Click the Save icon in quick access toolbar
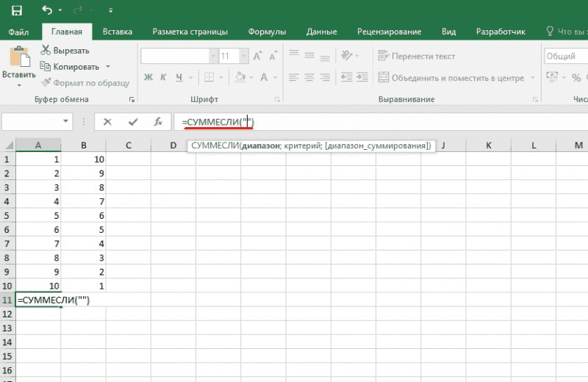This screenshot has height=382, width=588. pyautogui.click(x=17, y=10)
